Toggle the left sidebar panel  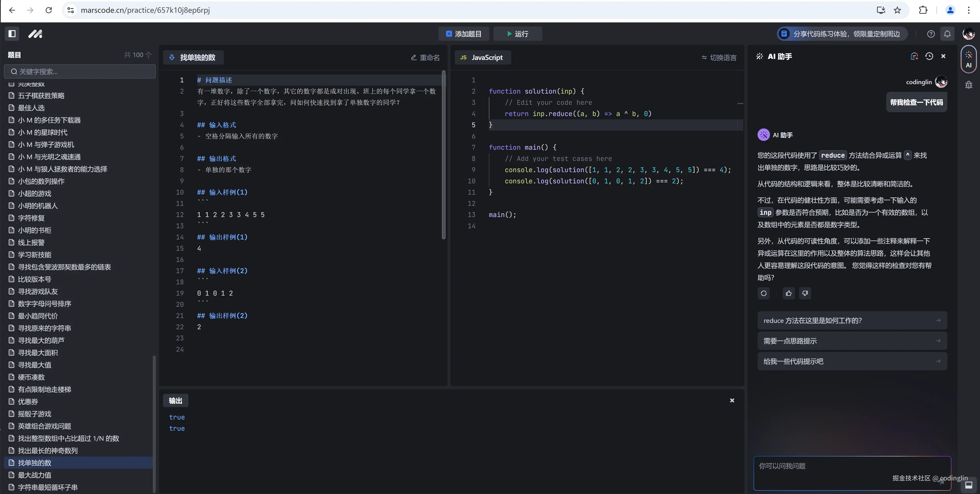(12, 33)
